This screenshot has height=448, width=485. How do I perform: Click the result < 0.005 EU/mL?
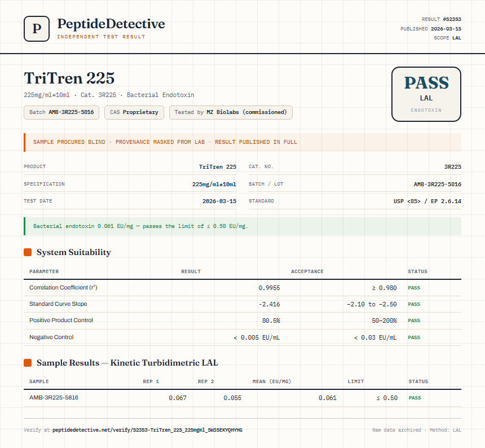pos(257,337)
